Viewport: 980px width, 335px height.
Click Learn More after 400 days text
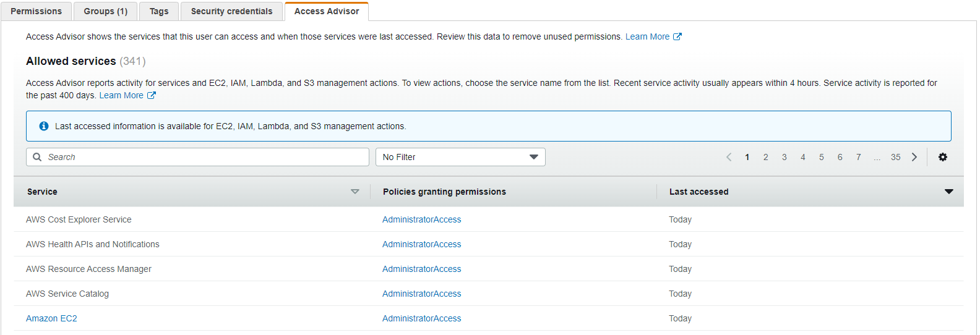click(x=121, y=95)
